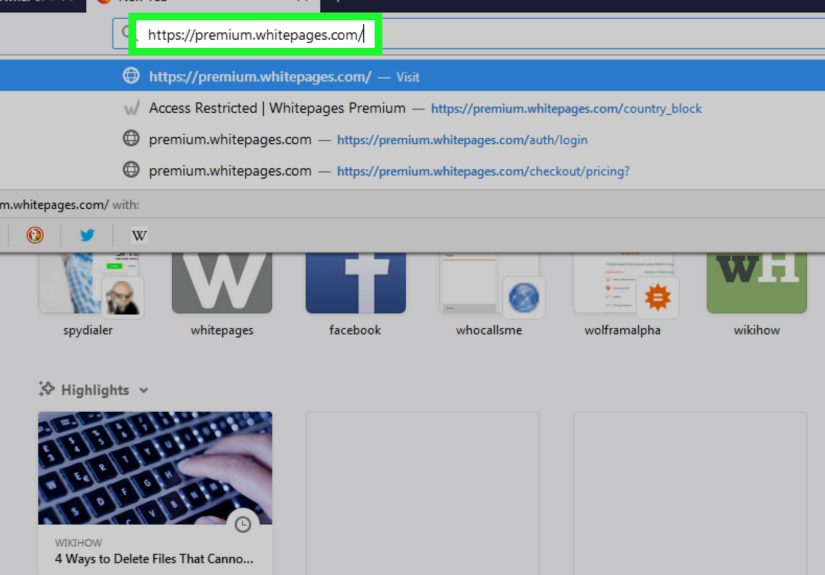Click the globe icon on the auth/login row

131,138
